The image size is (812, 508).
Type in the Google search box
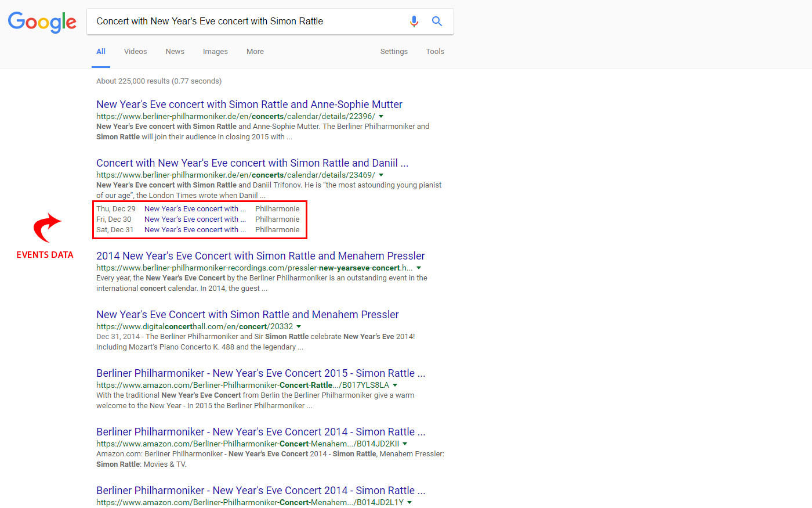(244, 21)
